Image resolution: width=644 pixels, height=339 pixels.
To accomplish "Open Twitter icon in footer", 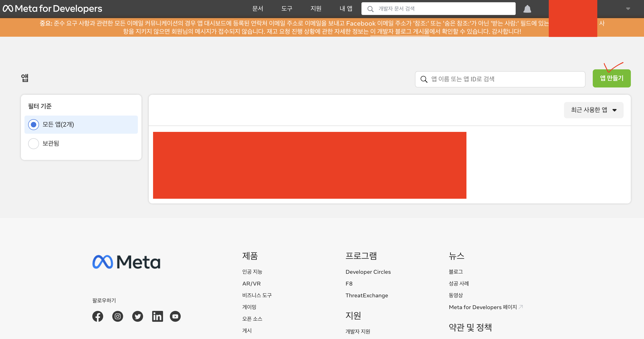I will pyautogui.click(x=137, y=316).
